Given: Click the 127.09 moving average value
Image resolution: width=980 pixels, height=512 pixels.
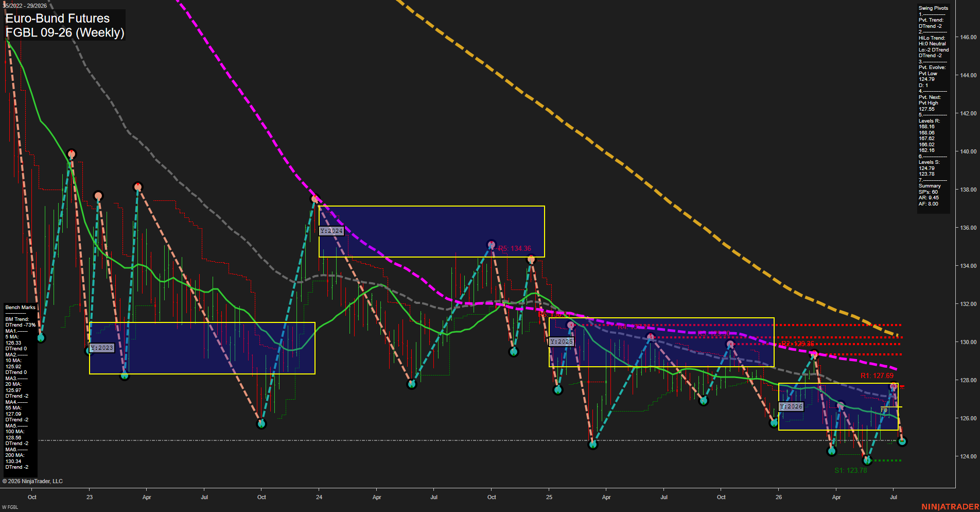Looking at the screenshot, I should pyautogui.click(x=13, y=414).
